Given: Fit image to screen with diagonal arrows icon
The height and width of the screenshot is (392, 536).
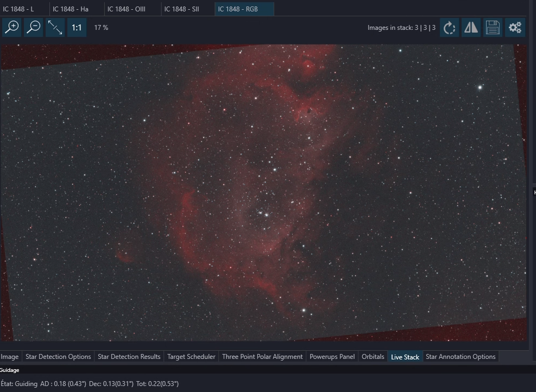Looking at the screenshot, I should tap(55, 27).
